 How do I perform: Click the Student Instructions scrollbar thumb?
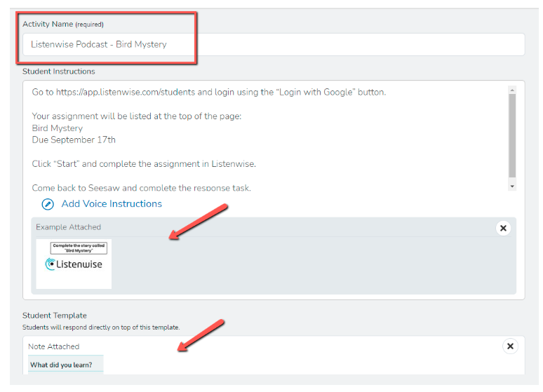(x=512, y=135)
